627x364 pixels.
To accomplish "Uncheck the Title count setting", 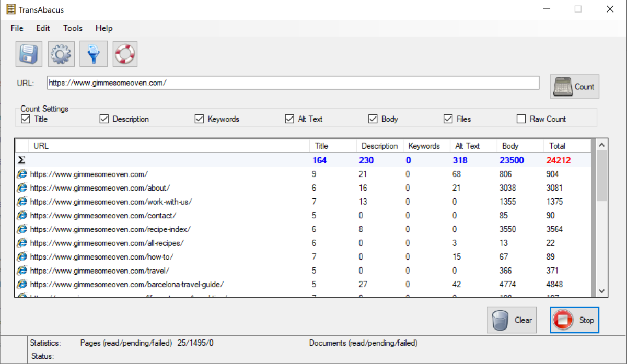I will pos(25,119).
